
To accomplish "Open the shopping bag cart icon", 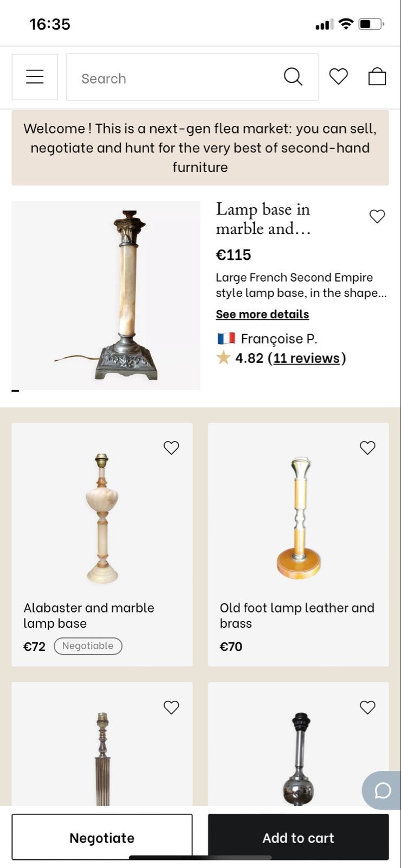I will point(377,76).
